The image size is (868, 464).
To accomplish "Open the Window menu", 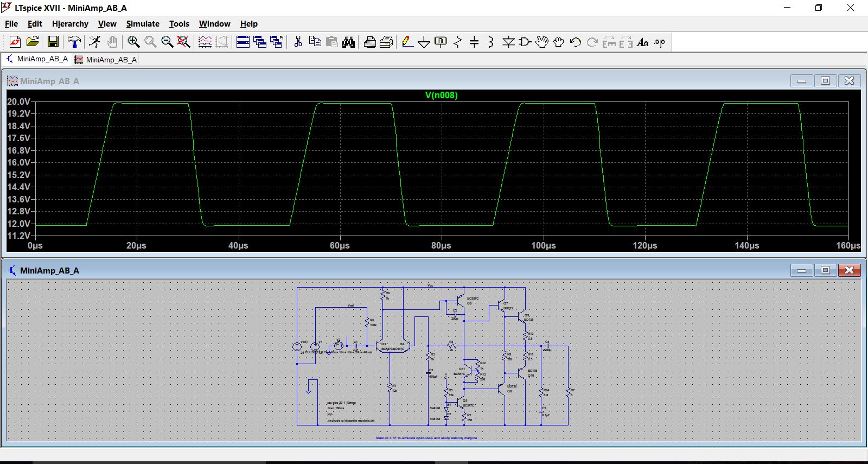I will (x=214, y=24).
